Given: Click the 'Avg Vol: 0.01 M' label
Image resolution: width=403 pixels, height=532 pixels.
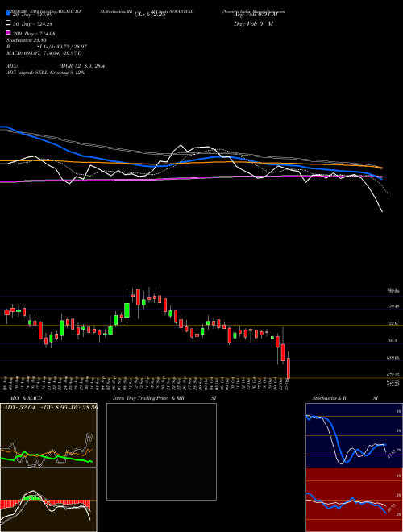Looking at the screenshot, I should (255, 15).
